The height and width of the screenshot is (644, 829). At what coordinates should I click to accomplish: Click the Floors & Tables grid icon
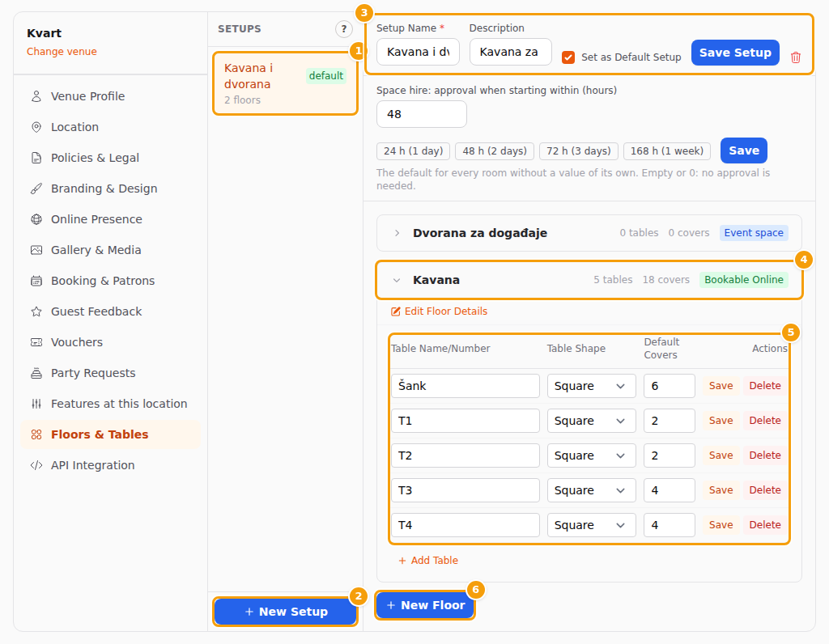(x=36, y=434)
